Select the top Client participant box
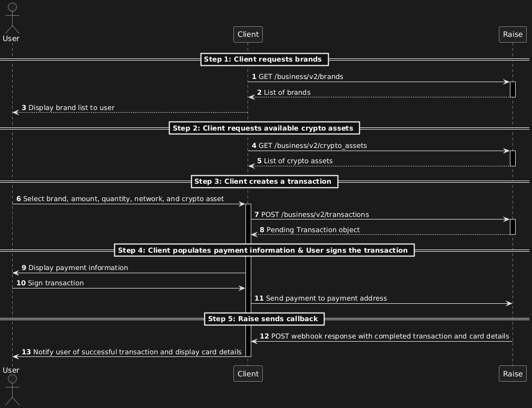This screenshot has height=408, width=532. 248,34
